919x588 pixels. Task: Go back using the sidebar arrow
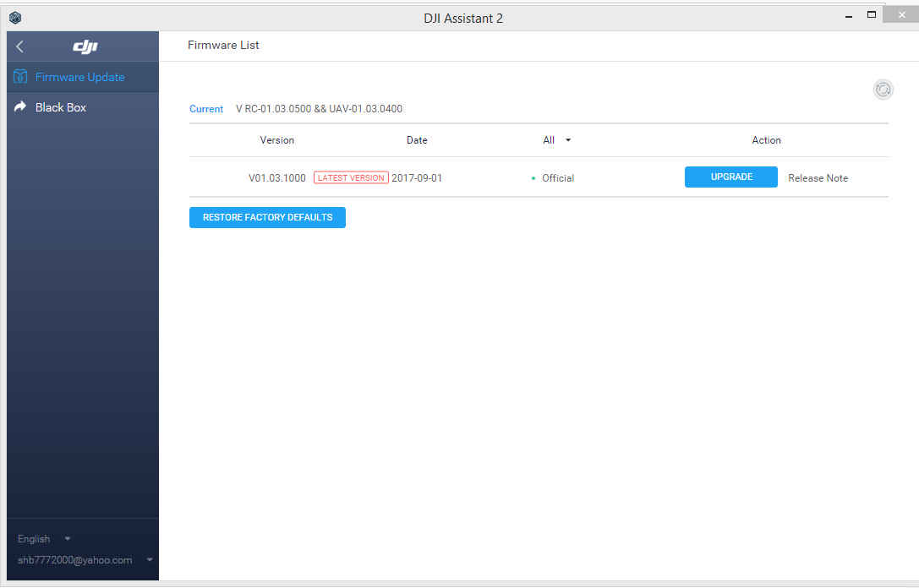point(20,46)
